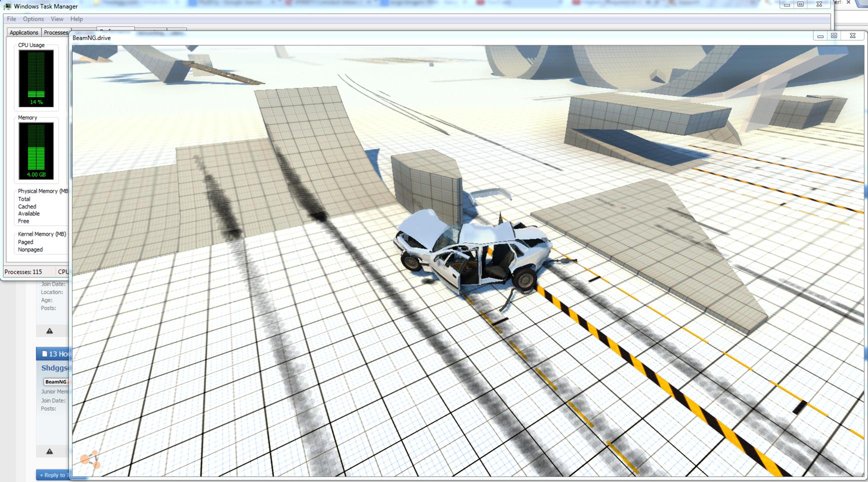The height and width of the screenshot is (482, 868).
Task: Click the Windows Task Manager title bar icon
Action: coord(7,6)
